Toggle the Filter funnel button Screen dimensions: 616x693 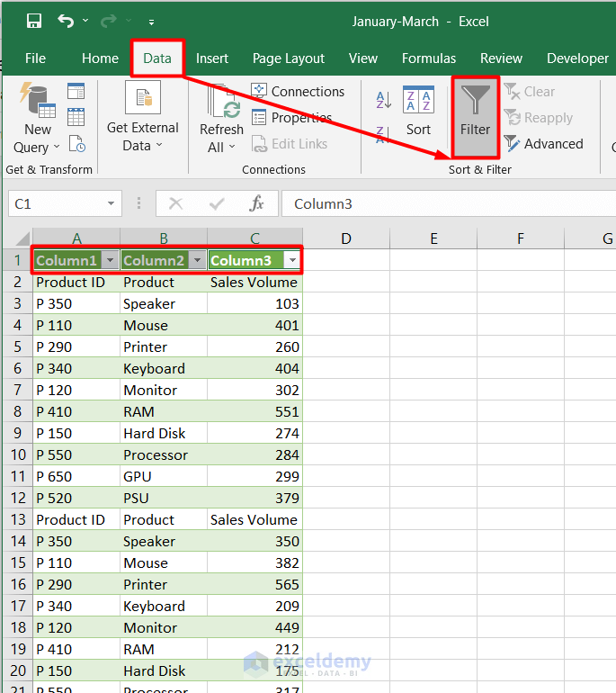coord(475,111)
